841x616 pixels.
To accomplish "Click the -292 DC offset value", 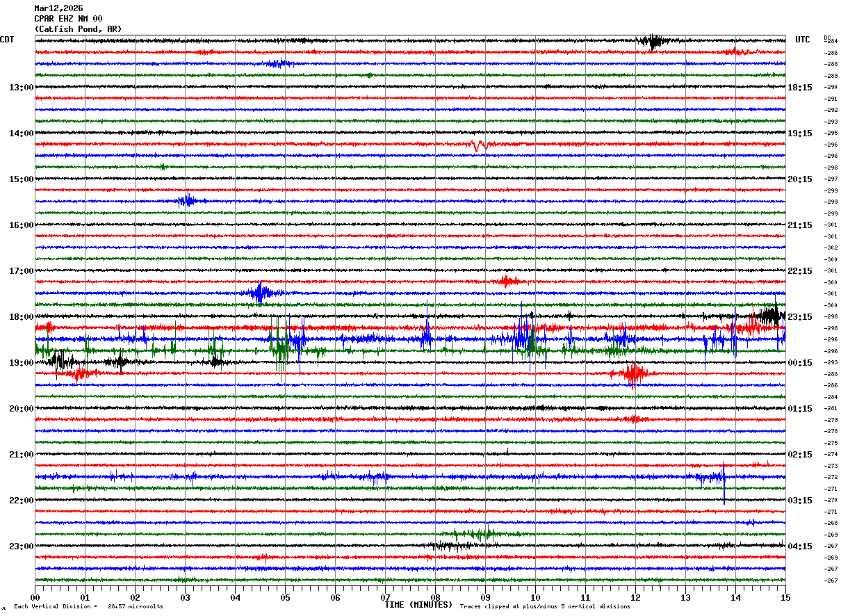I will click(831, 110).
